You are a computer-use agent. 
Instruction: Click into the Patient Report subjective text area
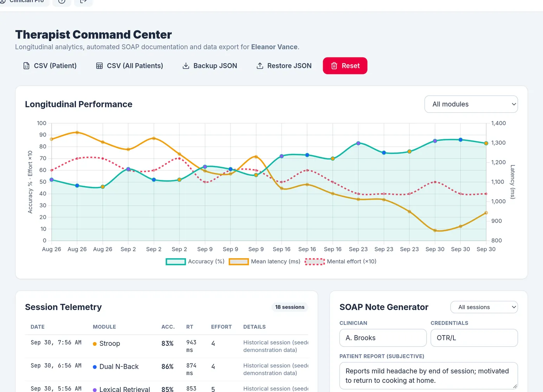(x=429, y=376)
